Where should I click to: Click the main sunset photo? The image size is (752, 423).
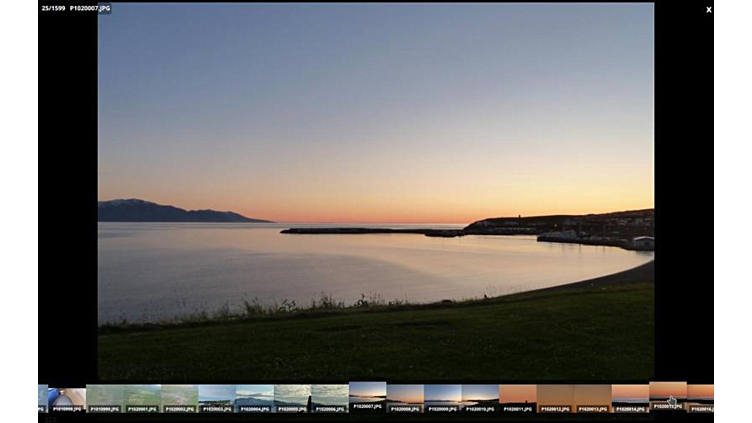375,190
